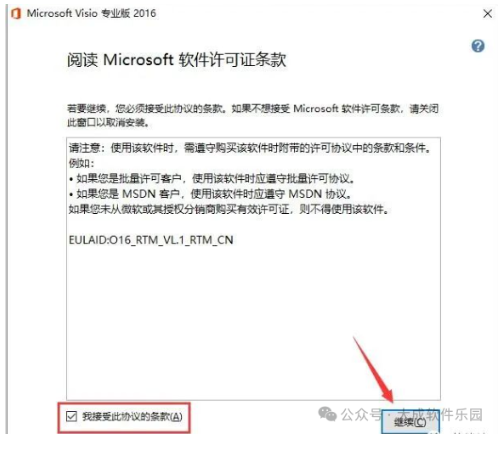Click the EULAID:O16_RTM_VL.1_RTM_CN text line
501x461 pixels.
[x=151, y=240]
